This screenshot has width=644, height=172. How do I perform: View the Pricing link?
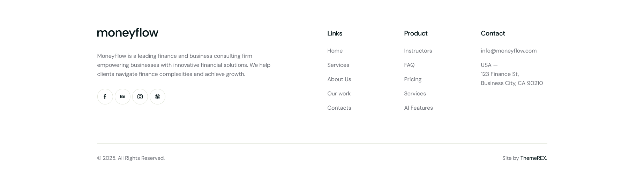coord(413,79)
